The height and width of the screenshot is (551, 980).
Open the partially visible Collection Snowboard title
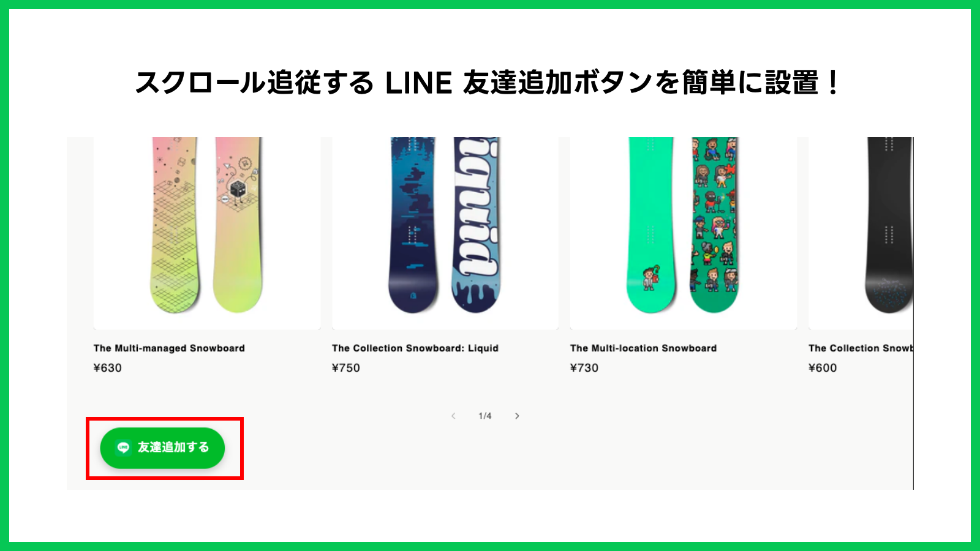[861, 348]
